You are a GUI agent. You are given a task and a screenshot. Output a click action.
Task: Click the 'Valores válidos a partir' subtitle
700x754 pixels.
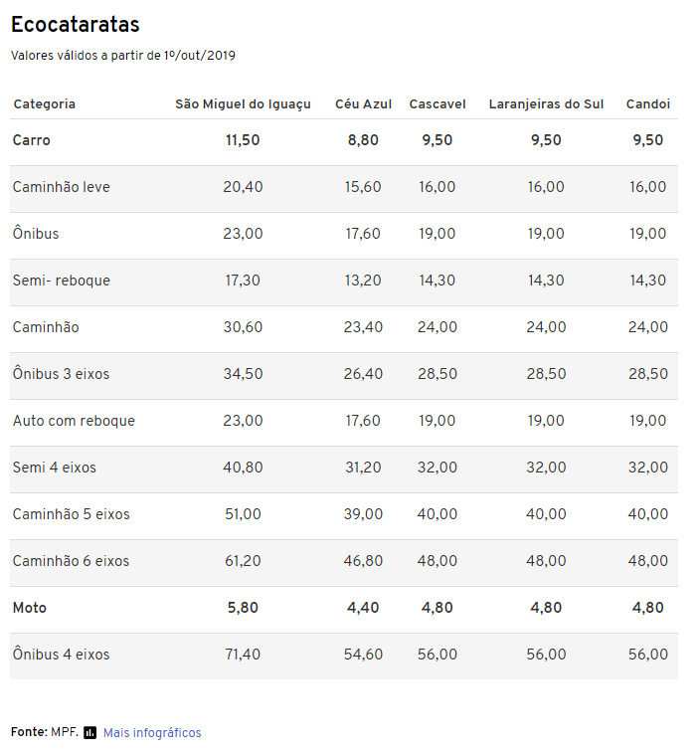click(x=123, y=56)
